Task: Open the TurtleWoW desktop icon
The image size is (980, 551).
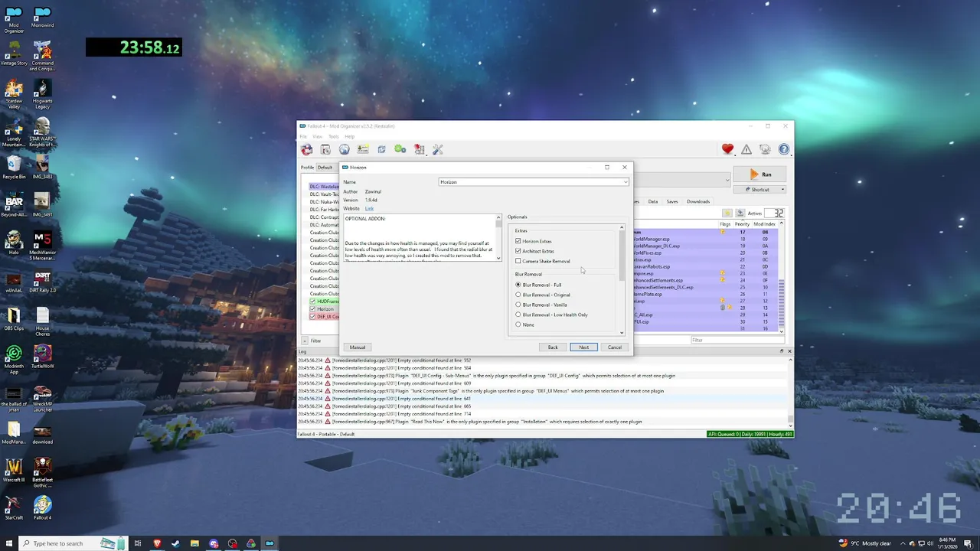Action: click(42, 357)
